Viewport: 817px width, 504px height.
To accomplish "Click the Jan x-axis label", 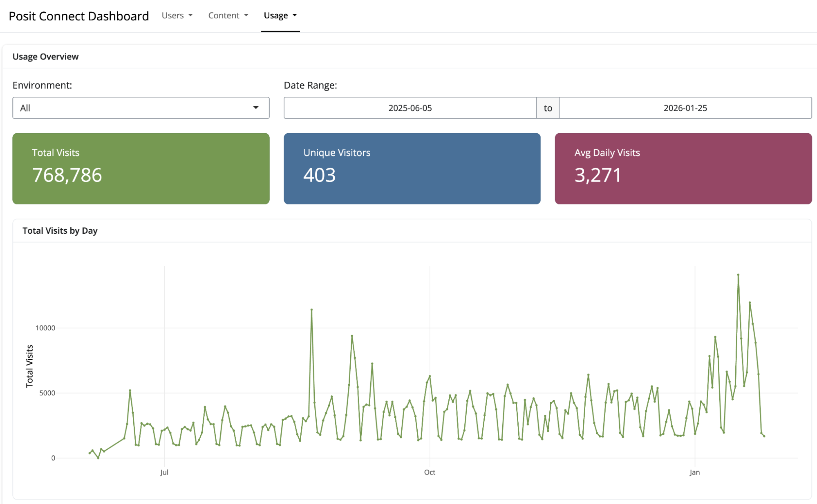I will (694, 473).
